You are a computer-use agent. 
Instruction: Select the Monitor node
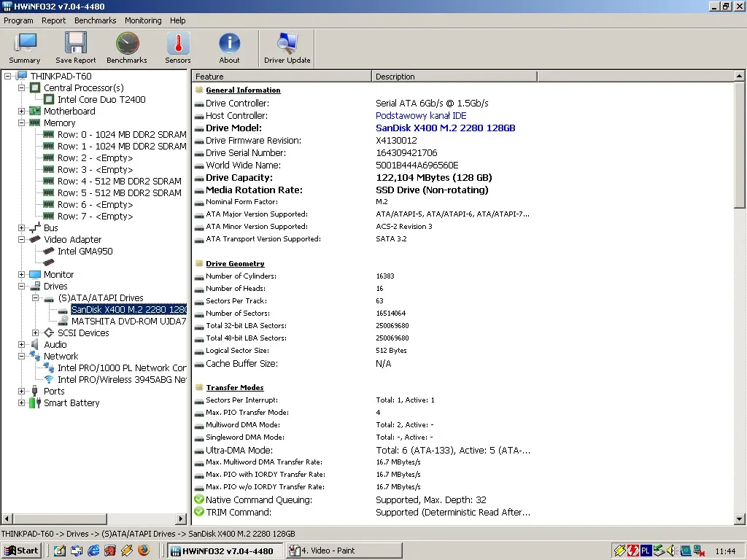(58, 274)
